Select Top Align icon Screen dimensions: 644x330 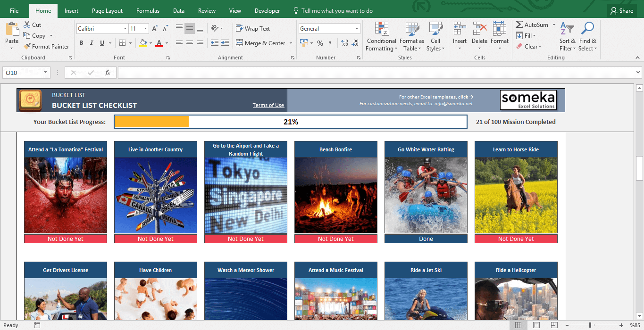[179, 28]
